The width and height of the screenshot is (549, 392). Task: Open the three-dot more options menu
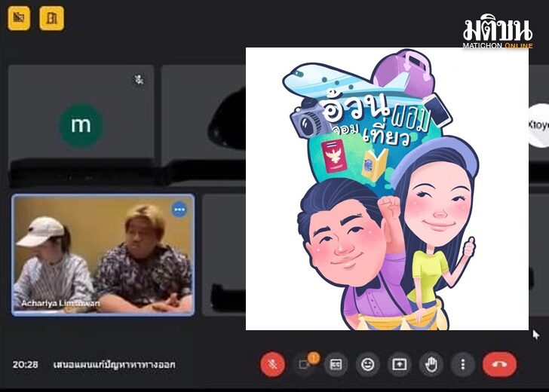click(462, 364)
